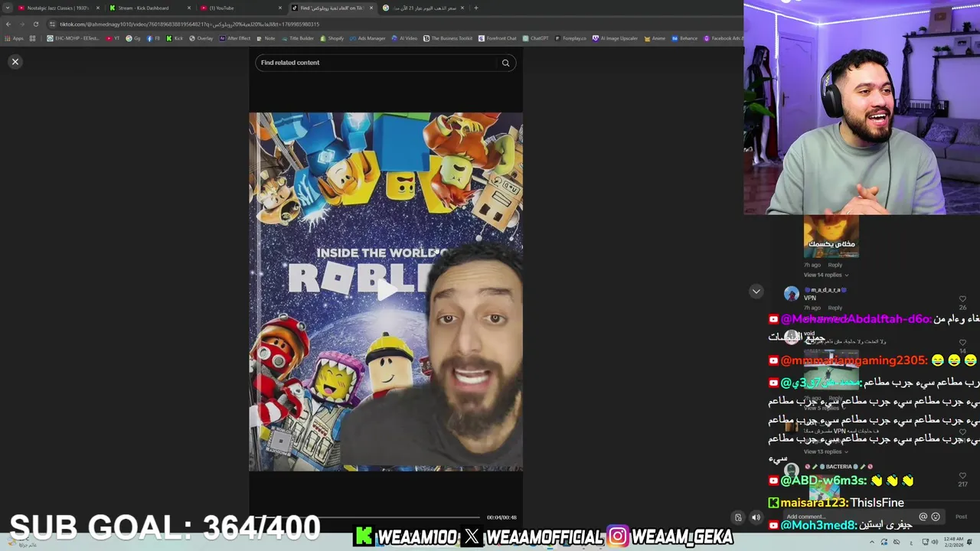
Task: Open the AI Image Upscaler bookmark
Action: pos(615,38)
